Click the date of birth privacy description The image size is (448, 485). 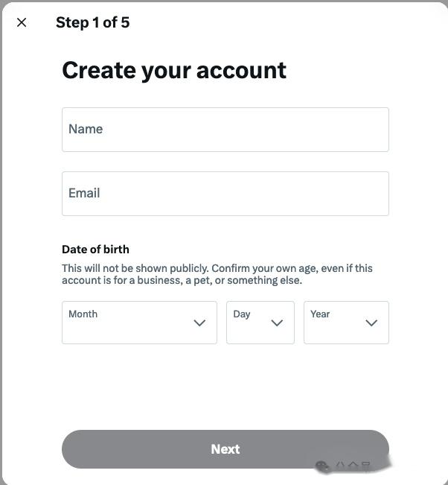[217, 274]
